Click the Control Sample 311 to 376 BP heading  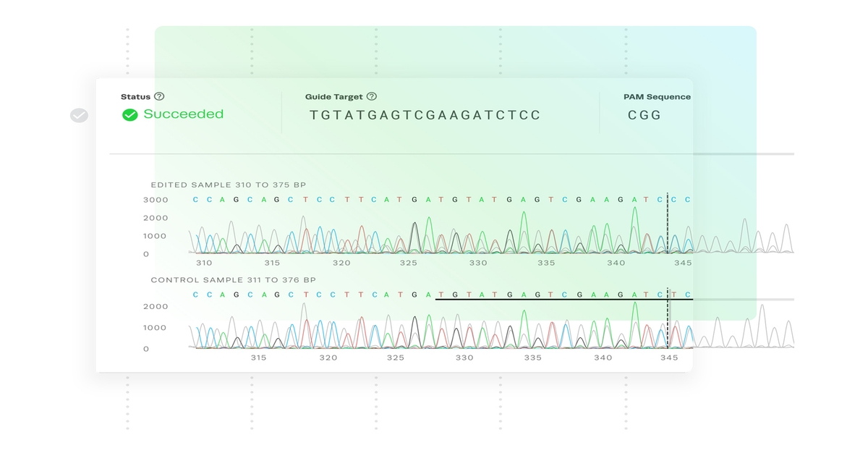pyautogui.click(x=233, y=279)
